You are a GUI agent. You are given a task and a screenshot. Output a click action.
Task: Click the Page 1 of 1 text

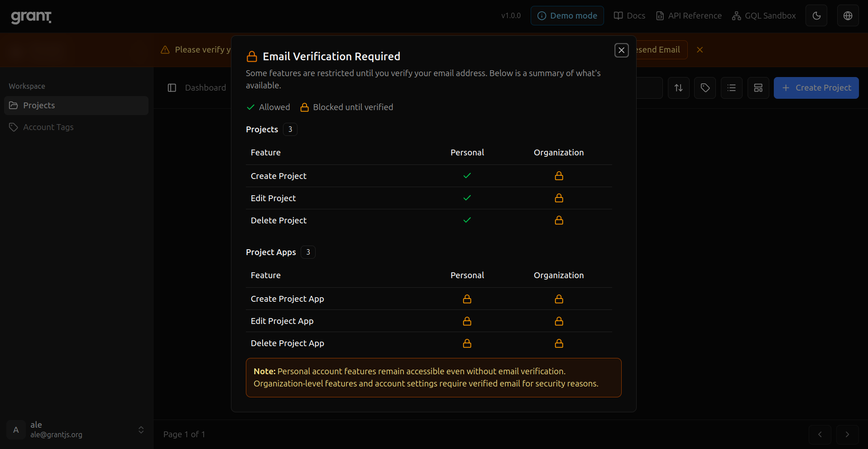(184, 435)
